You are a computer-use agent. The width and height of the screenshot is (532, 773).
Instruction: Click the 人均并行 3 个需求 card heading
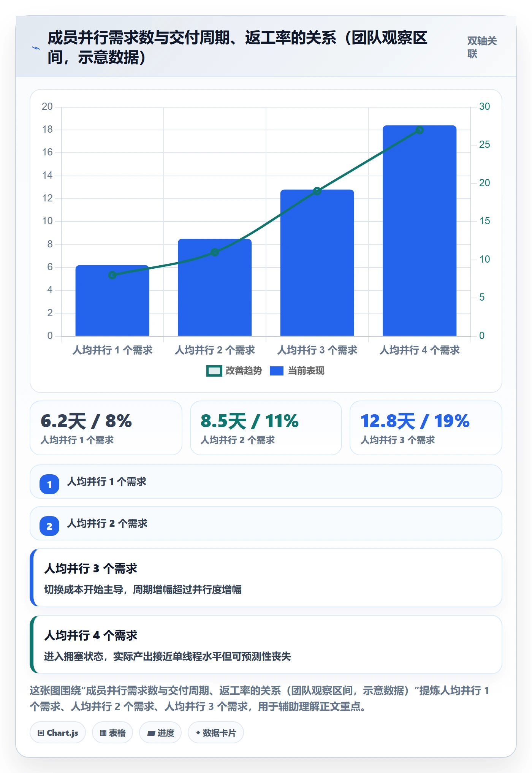[91, 569]
